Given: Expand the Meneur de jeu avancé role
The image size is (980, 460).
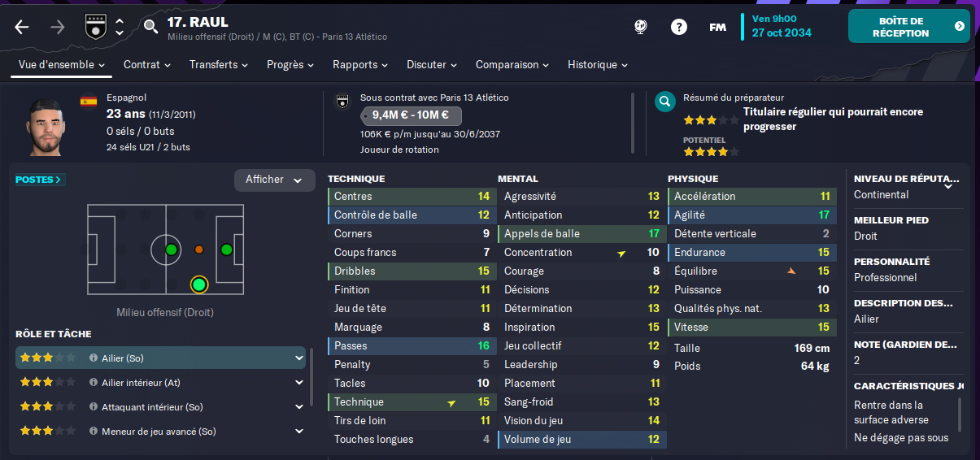Looking at the screenshot, I should (161, 431).
